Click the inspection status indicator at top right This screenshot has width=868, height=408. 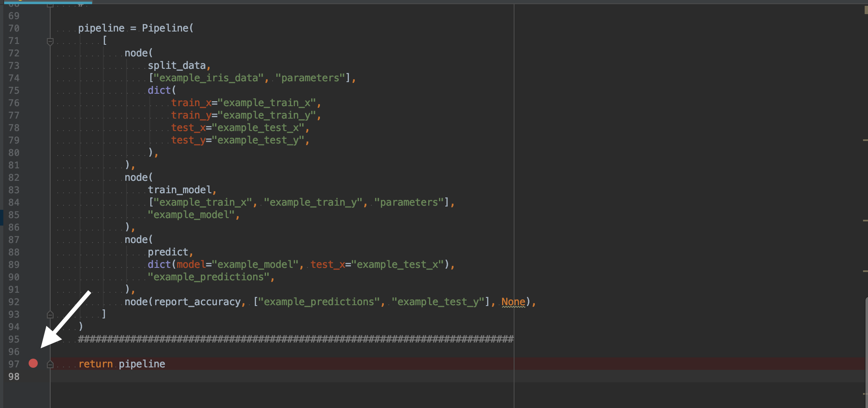point(866,10)
